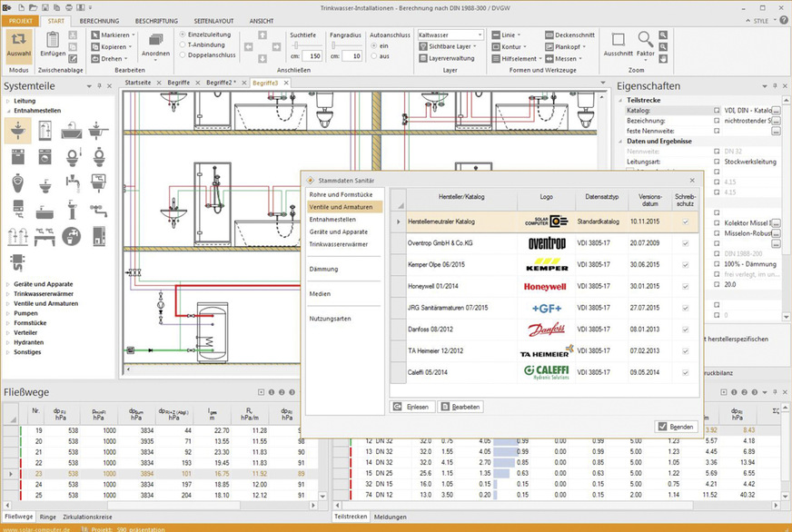
Task: Choose the Doppelanschluss radio option
Action: pos(183,54)
